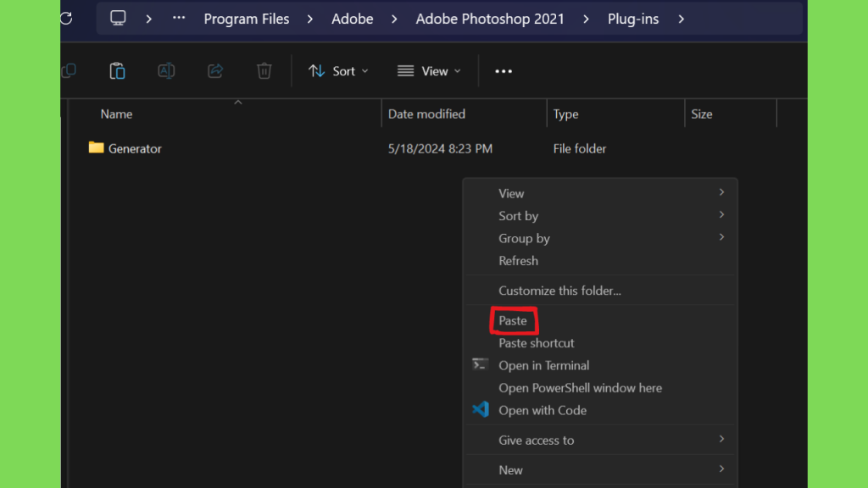Click the File folder type cell

coord(580,148)
